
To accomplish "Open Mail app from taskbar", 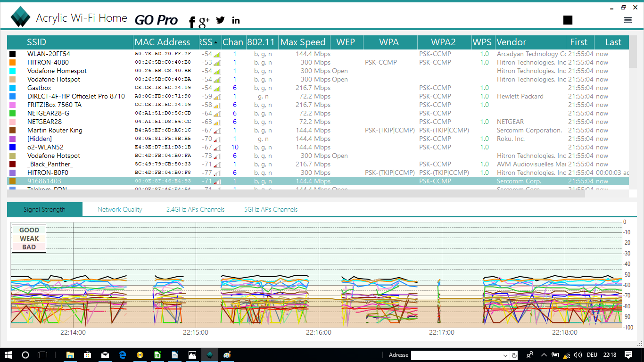I will coord(105,355).
